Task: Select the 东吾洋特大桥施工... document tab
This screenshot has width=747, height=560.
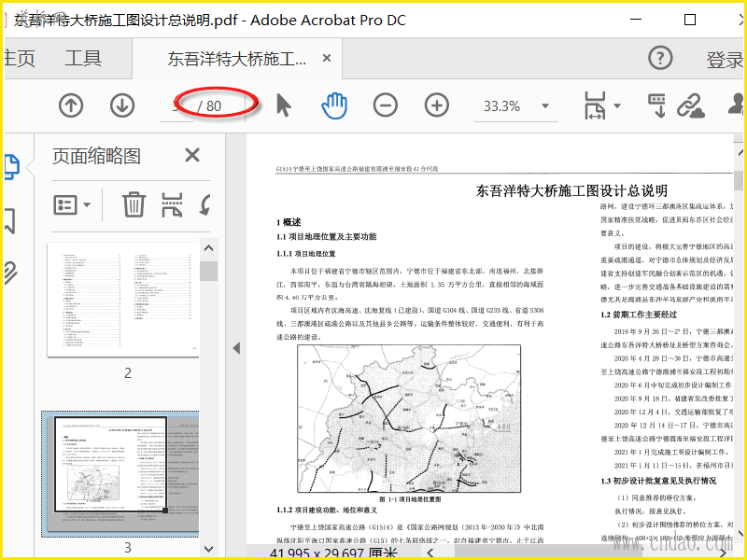Action: 237,59
